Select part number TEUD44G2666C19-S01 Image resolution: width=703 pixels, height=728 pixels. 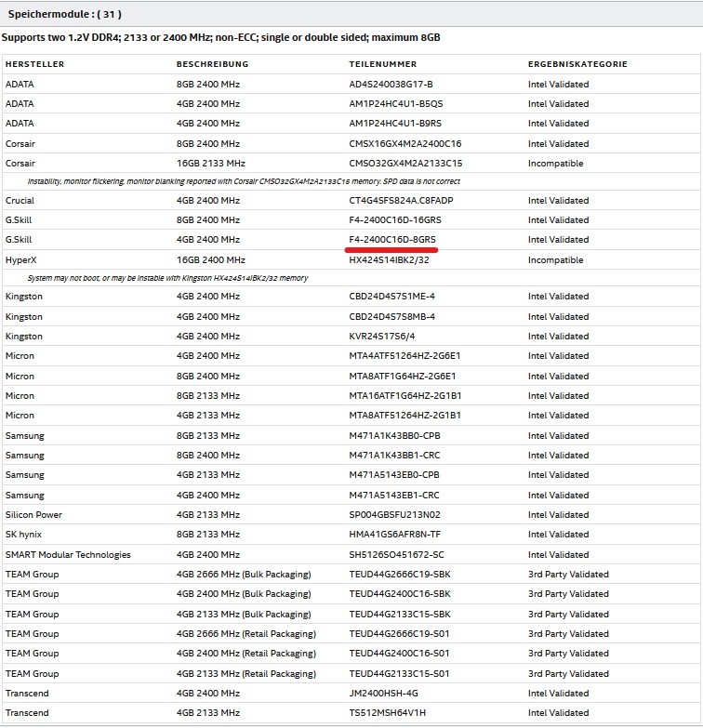(x=399, y=633)
